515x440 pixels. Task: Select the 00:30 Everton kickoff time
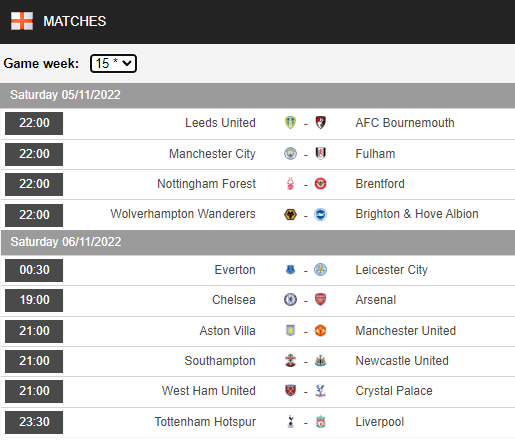pos(34,270)
